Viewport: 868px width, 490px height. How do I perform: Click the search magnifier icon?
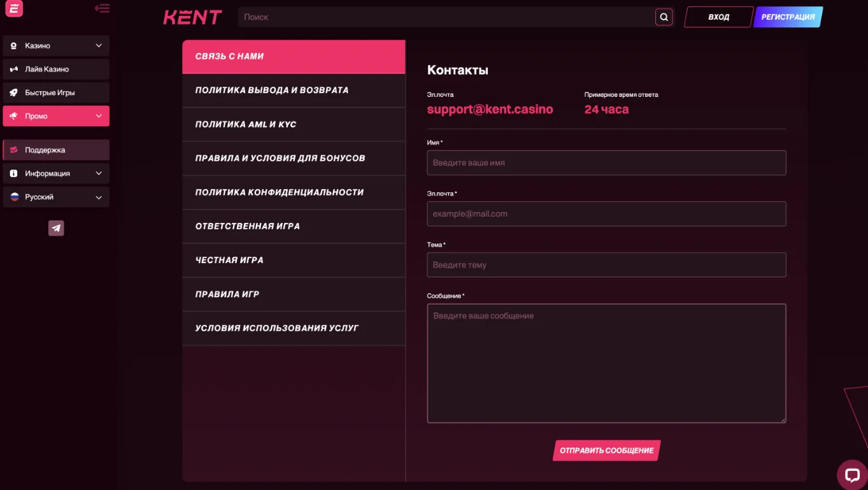[664, 17]
